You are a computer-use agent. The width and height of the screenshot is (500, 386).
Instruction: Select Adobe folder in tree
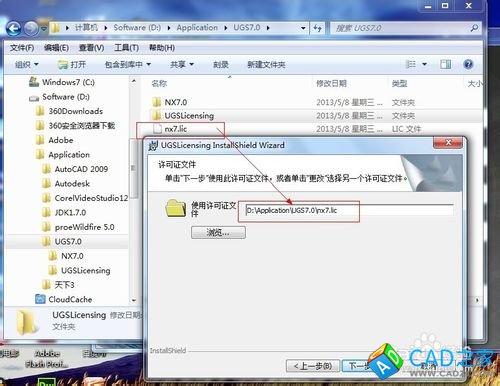pyautogui.click(x=54, y=140)
